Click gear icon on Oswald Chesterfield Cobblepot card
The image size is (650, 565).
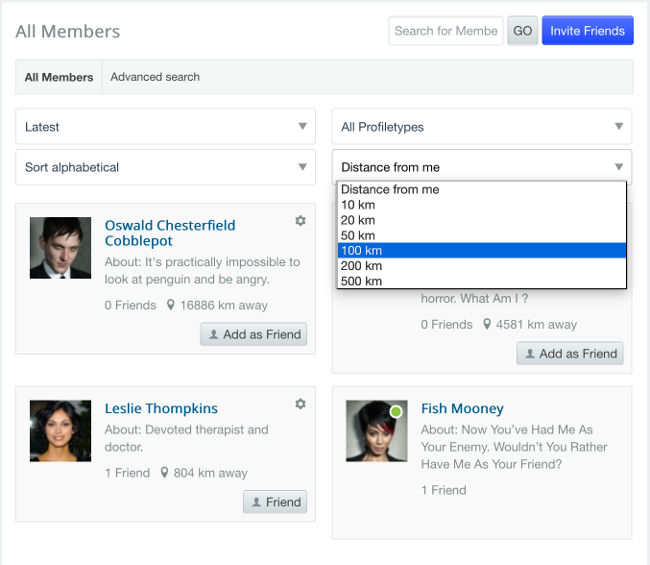(301, 221)
